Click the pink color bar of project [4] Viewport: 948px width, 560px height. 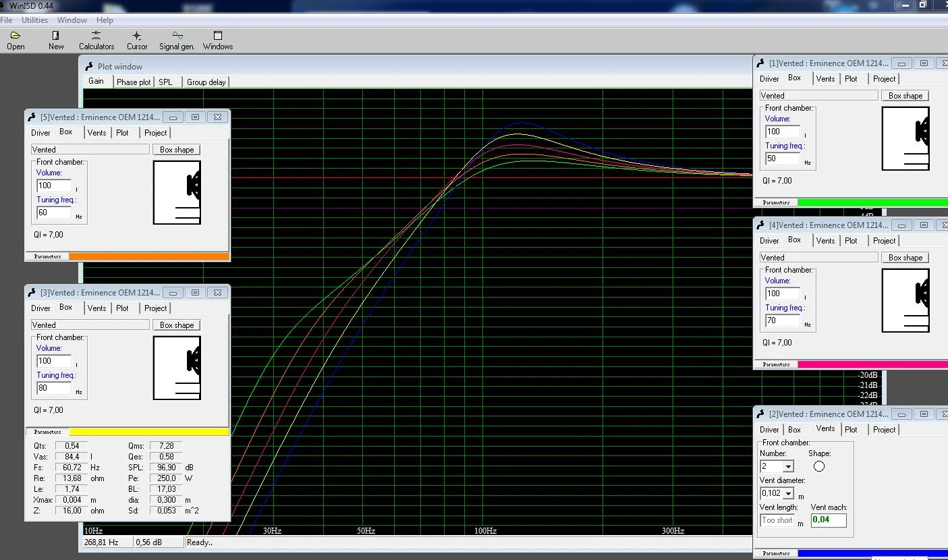pyautogui.click(x=870, y=364)
